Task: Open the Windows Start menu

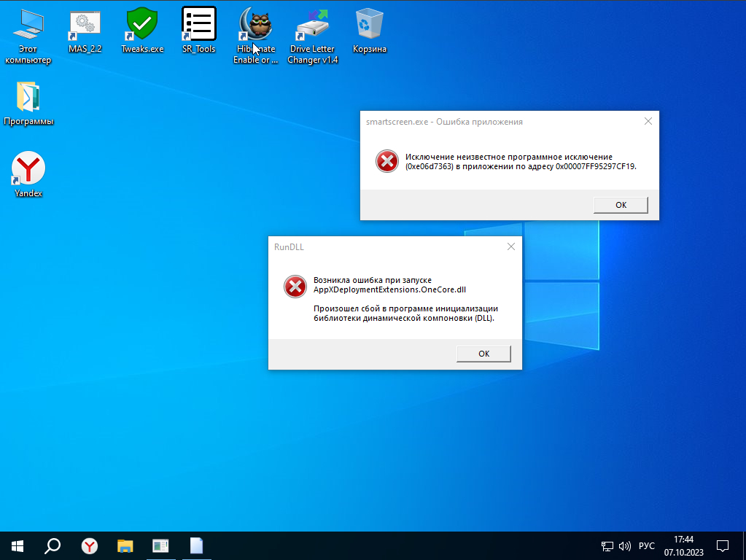Action: pos(18,545)
